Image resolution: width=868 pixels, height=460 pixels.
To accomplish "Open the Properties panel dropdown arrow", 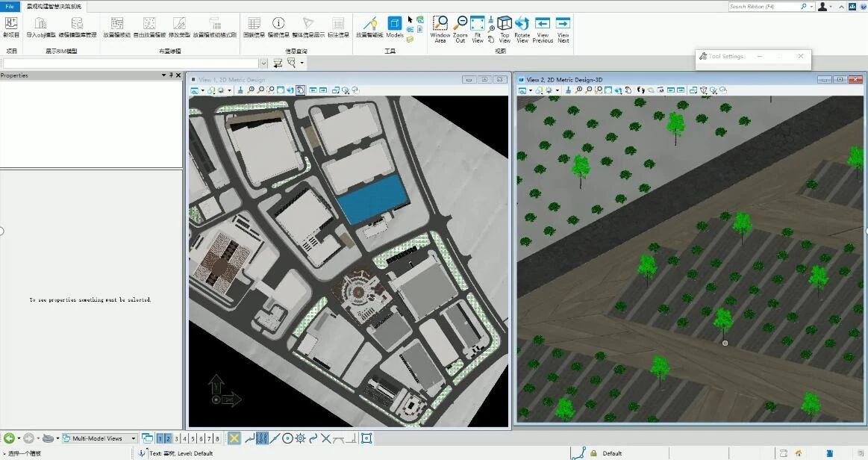I will (x=164, y=75).
